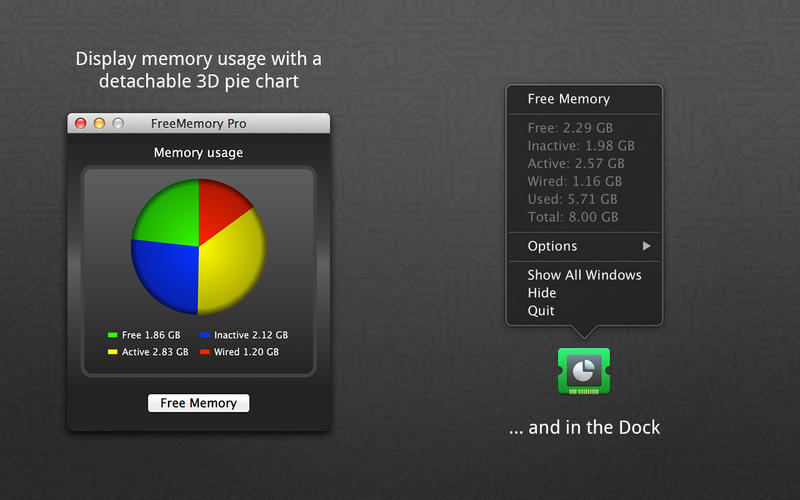This screenshot has width=800, height=500.
Task: Choose Show All Windows menu item
Action: [x=584, y=275]
